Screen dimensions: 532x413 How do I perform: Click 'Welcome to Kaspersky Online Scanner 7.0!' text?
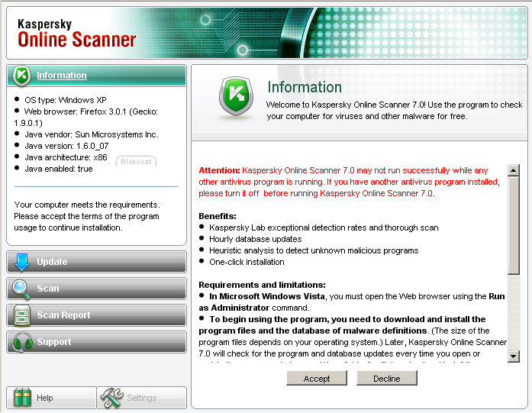(346, 105)
